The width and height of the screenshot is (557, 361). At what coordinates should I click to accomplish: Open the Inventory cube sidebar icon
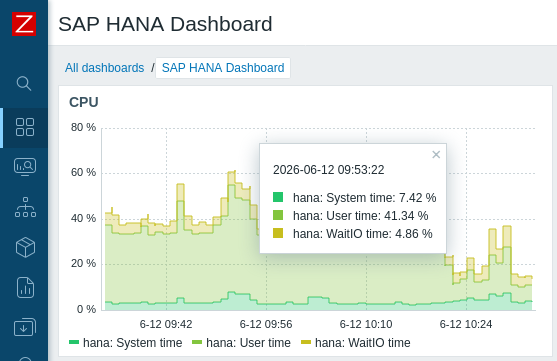(25, 247)
